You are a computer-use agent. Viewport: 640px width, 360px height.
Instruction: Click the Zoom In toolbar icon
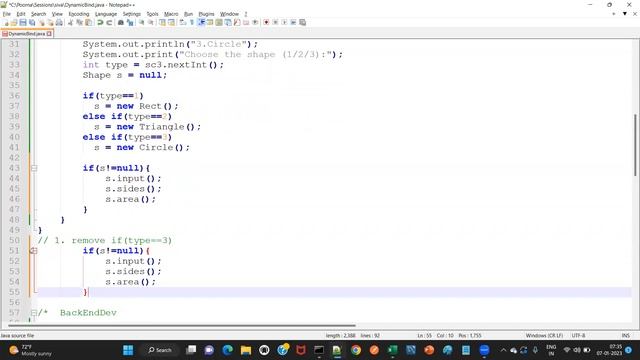141,22
